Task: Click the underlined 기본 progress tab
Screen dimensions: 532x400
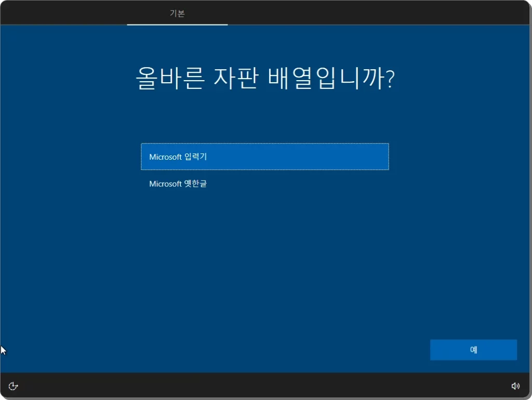Action: (177, 13)
